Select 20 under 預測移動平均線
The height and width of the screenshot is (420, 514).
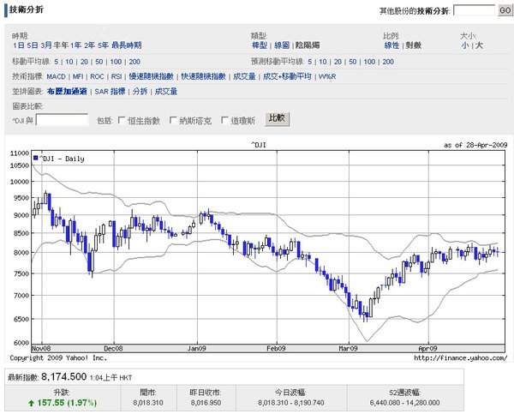tap(338, 62)
